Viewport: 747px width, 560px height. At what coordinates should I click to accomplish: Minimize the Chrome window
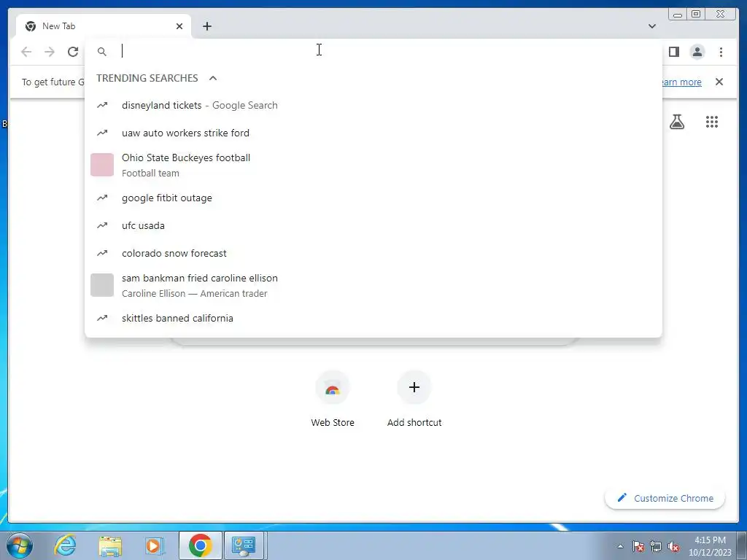coord(678,15)
